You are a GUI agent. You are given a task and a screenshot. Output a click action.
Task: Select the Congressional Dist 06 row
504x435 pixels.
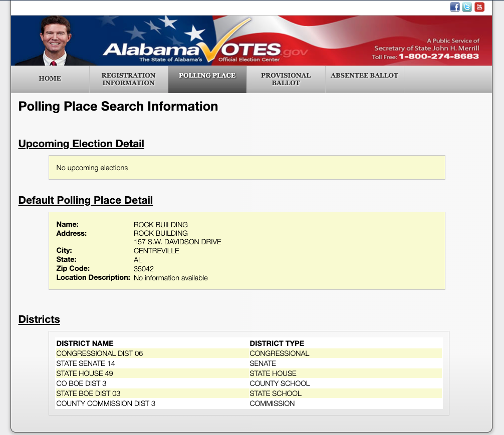(x=249, y=353)
